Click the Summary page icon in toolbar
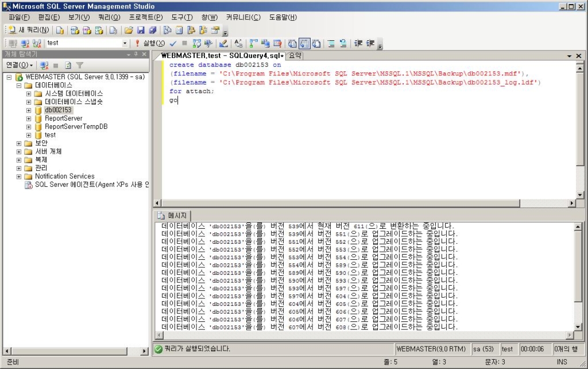 click(179, 30)
